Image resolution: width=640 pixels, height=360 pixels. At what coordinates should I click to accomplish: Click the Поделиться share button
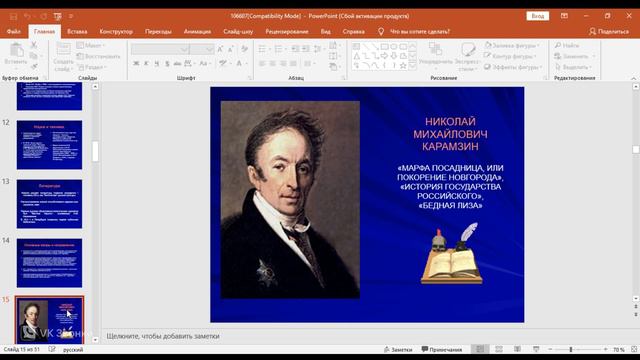tap(609, 31)
